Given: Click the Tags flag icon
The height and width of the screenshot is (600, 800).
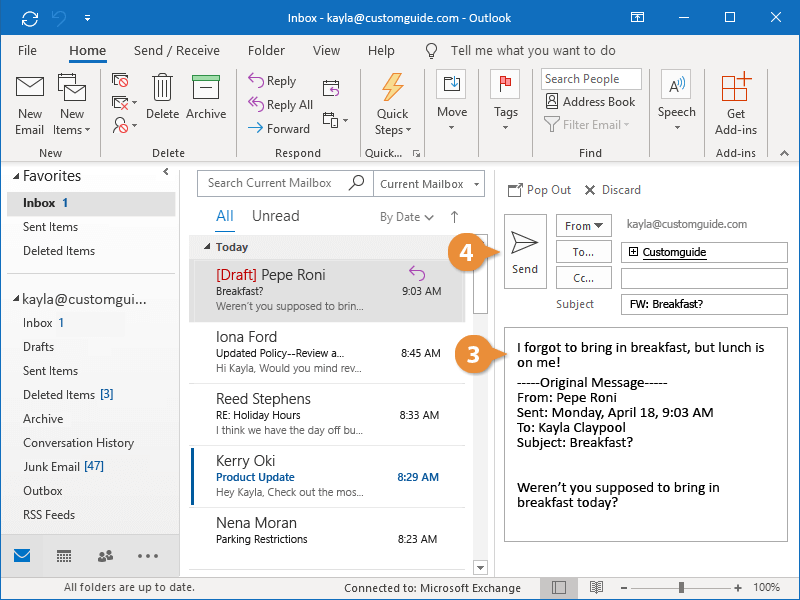Looking at the screenshot, I should 505,84.
